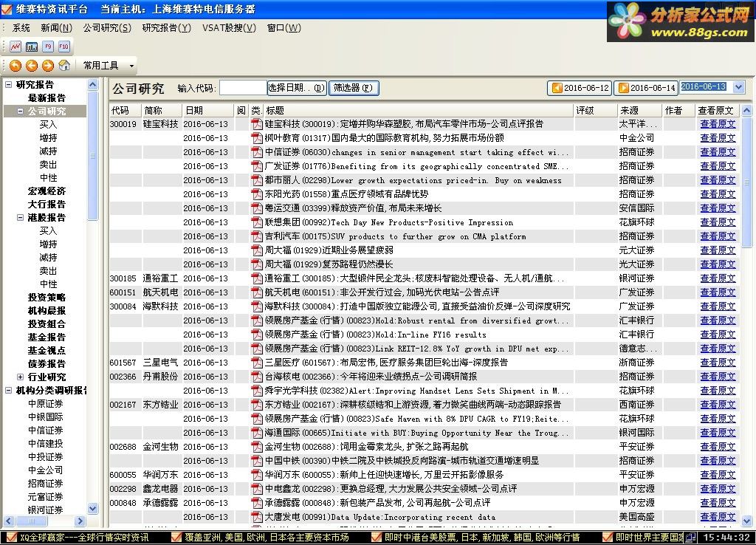
Task: Click the sidebar tree scroll-up arrow
Action: tap(93, 85)
